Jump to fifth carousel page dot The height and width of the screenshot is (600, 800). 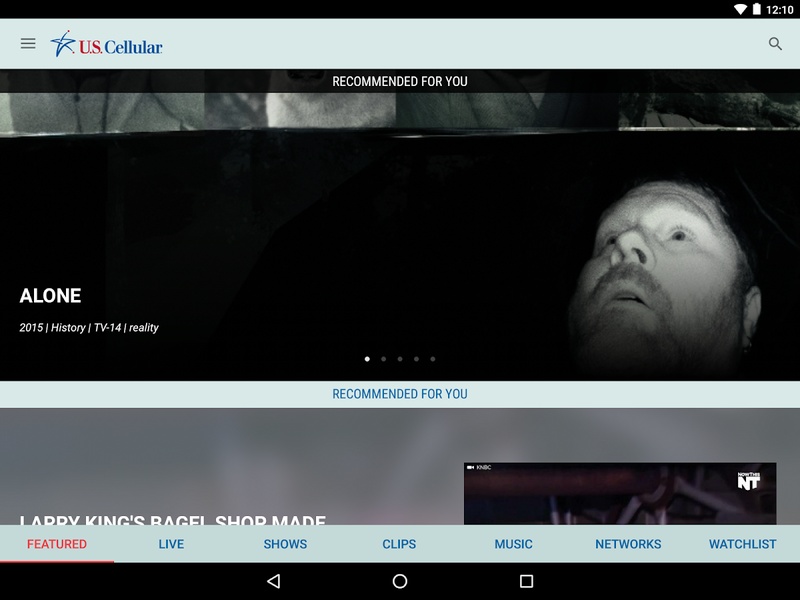pyautogui.click(x=433, y=359)
